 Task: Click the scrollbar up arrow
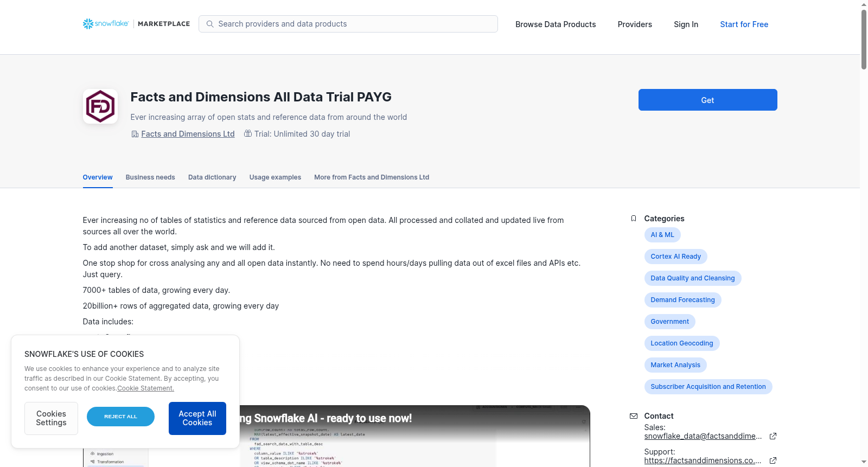tap(864, 4)
